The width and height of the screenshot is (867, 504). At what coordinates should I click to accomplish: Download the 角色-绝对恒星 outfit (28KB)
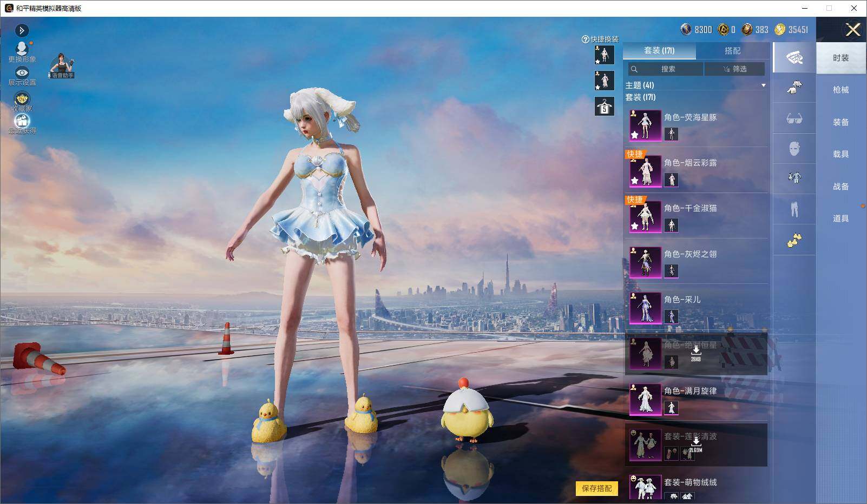697,353
